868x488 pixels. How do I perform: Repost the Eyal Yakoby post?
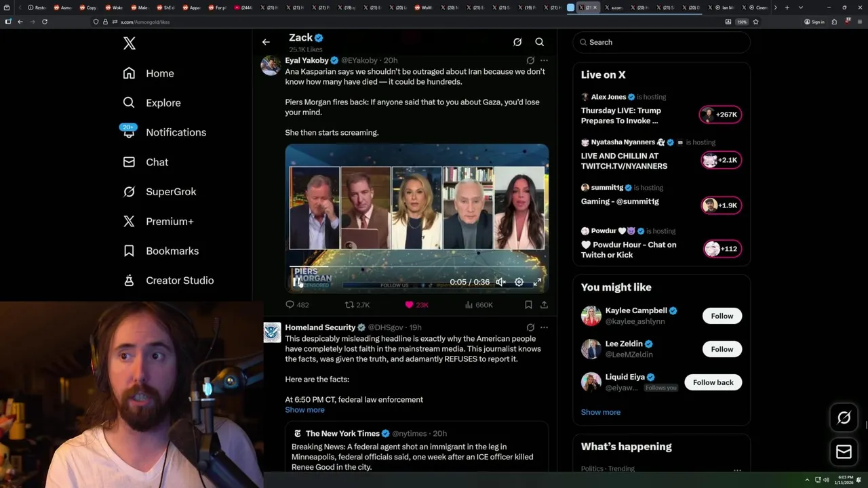[x=357, y=305]
